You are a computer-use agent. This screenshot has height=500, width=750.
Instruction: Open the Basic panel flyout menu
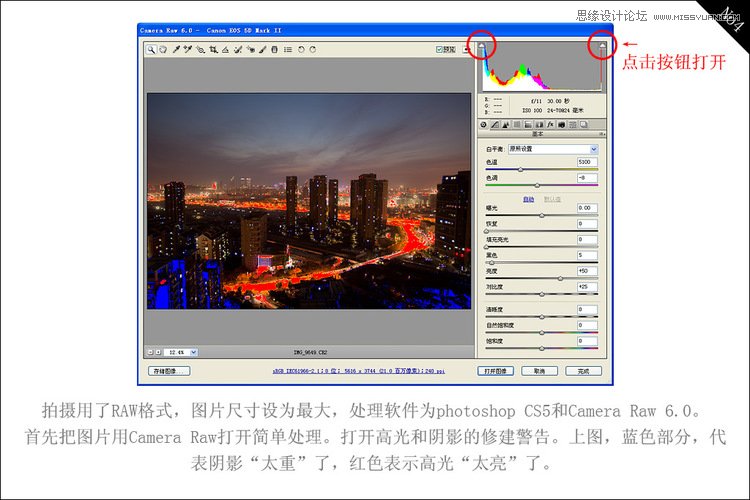[x=602, y=134]
